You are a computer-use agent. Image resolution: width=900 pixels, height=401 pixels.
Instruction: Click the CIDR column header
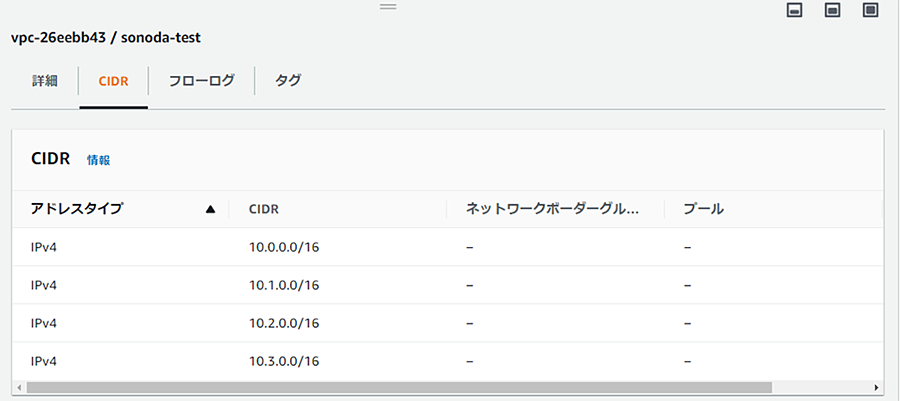264,209
